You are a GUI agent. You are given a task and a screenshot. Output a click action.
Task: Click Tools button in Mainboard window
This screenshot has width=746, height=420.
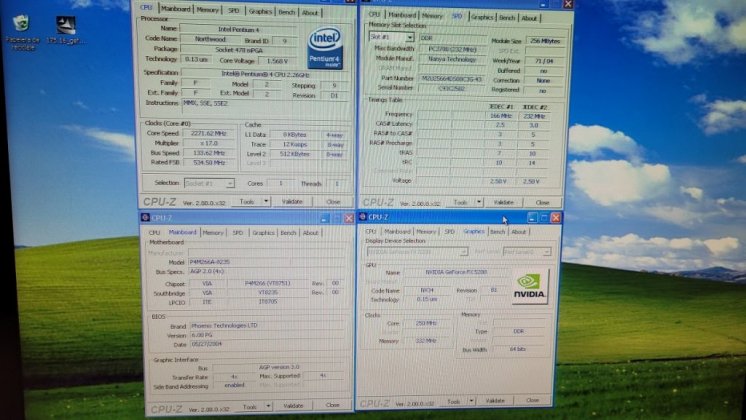pyautogui.click(x=250, y=407)
